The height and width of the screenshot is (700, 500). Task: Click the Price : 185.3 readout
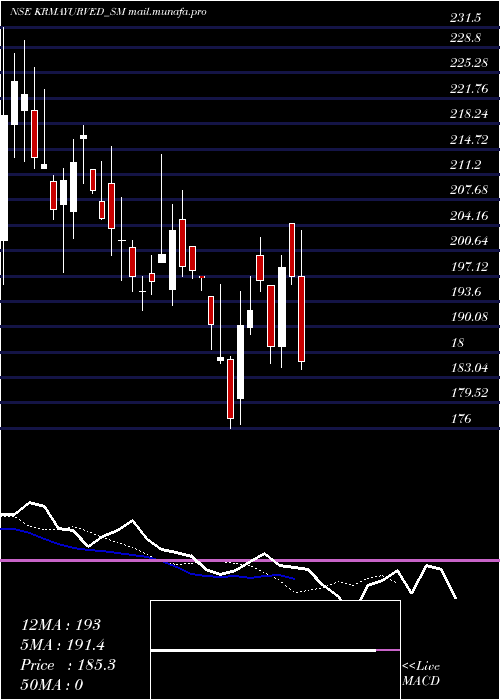click(x=68, y=665)
